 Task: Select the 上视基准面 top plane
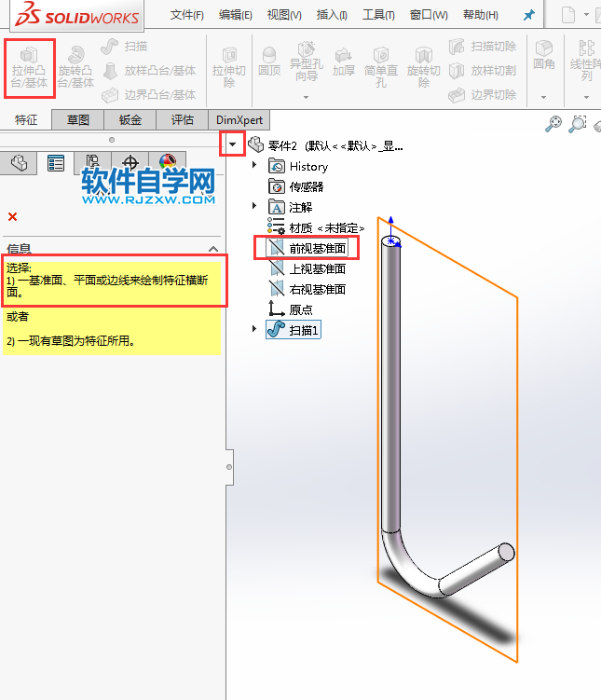tap(307, 268)
